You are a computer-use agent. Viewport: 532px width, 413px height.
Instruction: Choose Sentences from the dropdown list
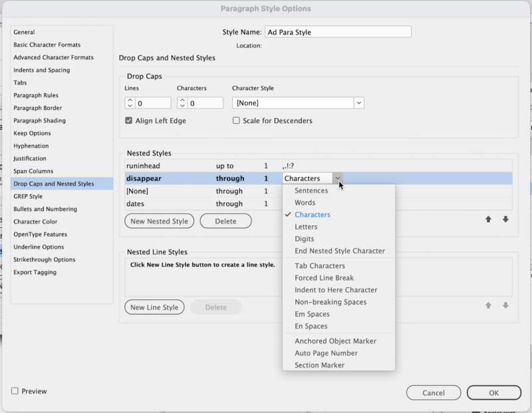[311, 190]
